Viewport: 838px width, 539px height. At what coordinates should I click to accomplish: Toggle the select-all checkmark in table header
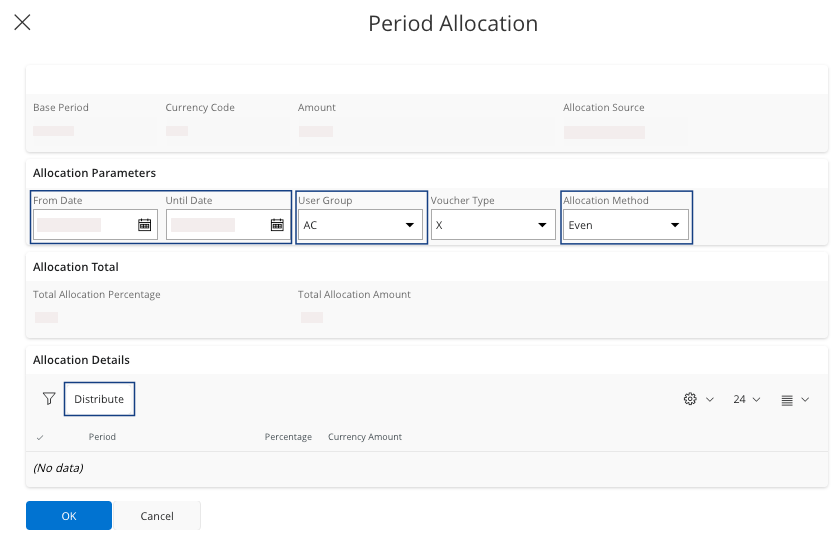40,437
